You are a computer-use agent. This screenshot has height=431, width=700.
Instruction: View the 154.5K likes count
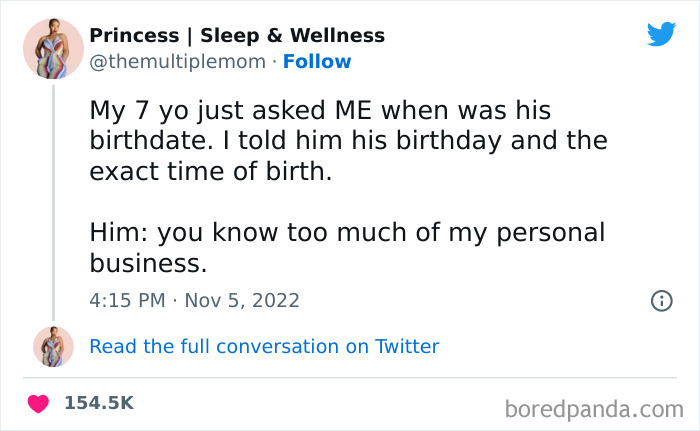pos(98,403)
